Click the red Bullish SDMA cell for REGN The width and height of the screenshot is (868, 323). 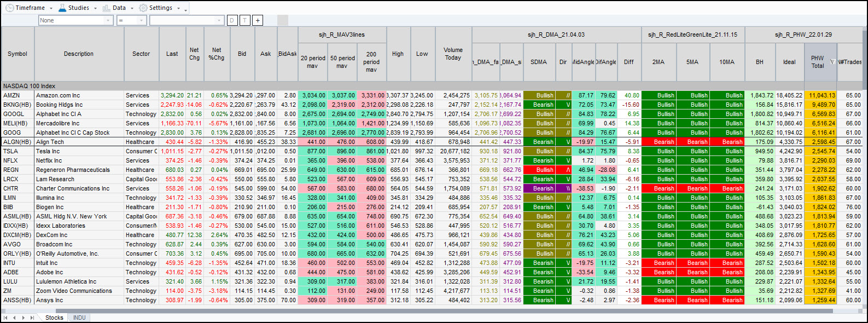(x=539, y=170)
